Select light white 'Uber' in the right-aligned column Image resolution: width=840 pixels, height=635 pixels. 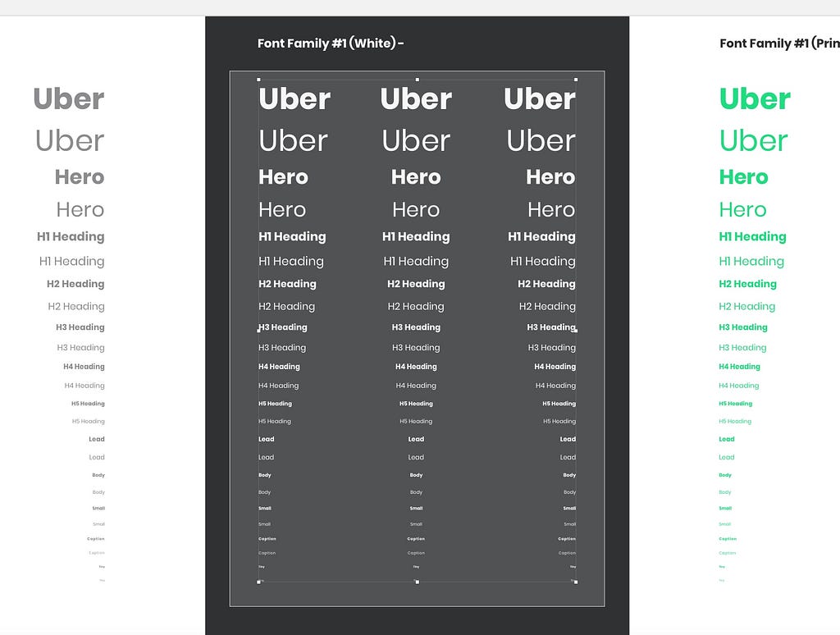pyautogui.click(x=541, y=141)
